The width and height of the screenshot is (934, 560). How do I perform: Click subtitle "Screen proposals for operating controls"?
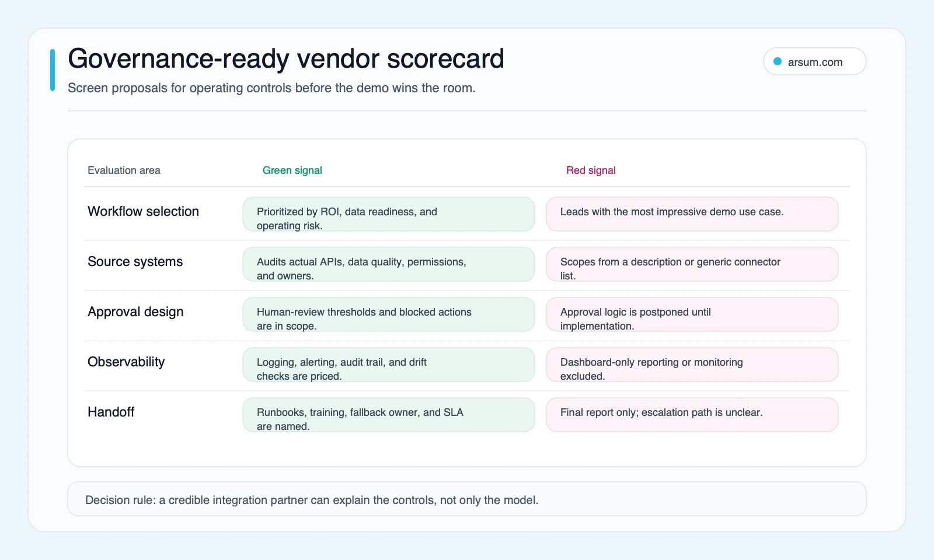coord(271,88)
